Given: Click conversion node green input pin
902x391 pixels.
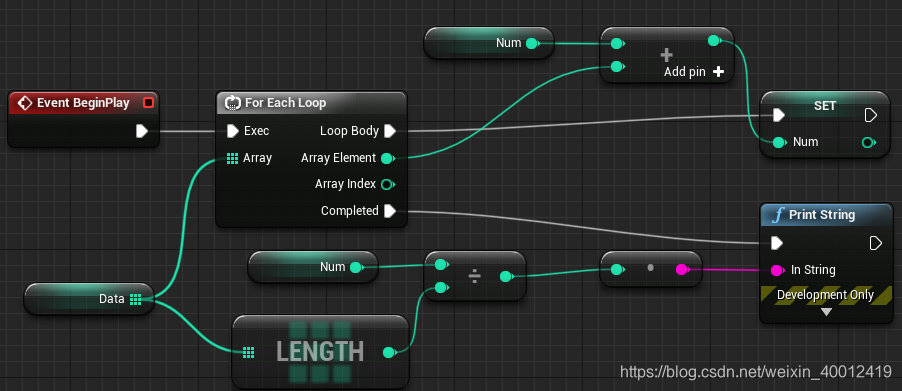Looking at the screenshot, I should [x=617, y=269].
